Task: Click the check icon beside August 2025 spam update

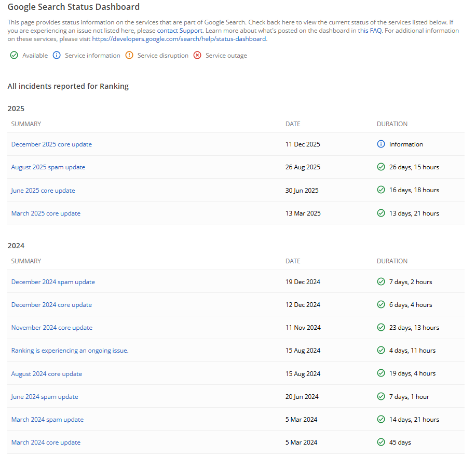Action: [x=380, y=167]
